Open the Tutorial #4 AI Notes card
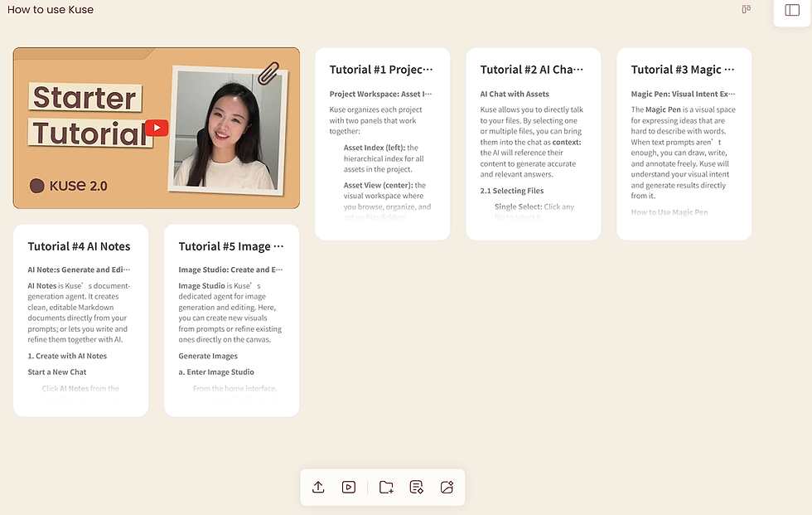Image resolution: width=812 pixels, height=515 pixels. [81, 320]
